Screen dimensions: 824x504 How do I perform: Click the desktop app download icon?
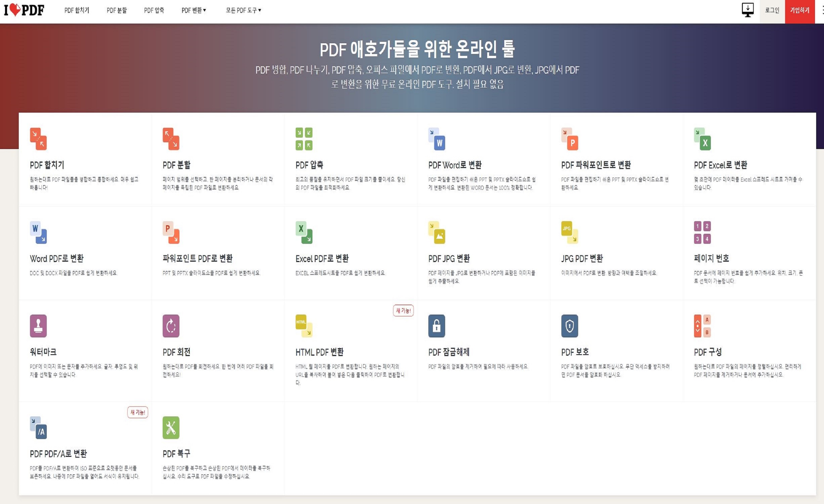(747, 10)
